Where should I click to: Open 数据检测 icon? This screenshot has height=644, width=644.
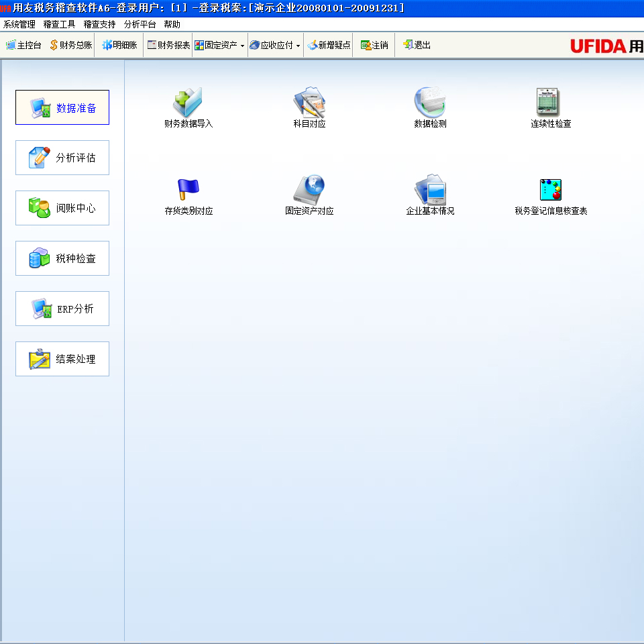click(x=430, y=102)
